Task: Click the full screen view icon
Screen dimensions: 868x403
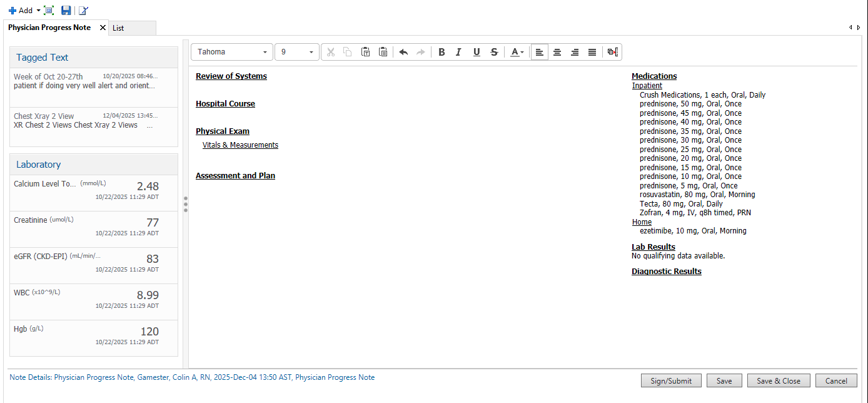Action: click(x=49, y=11)
